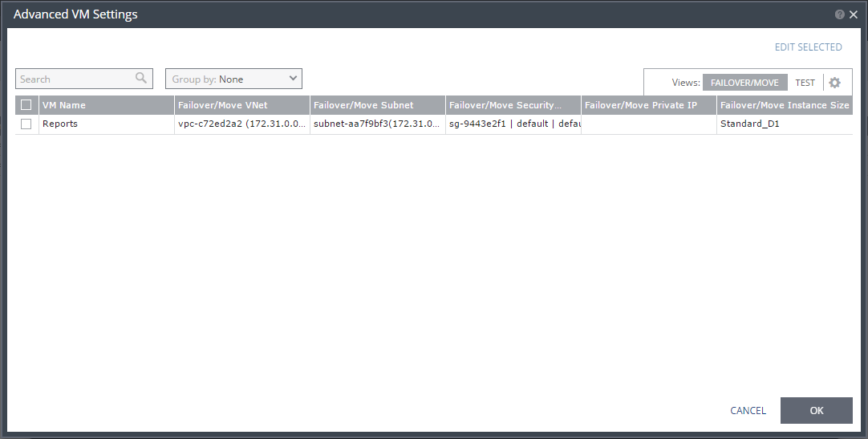The image size is (868, 439).
Task: Sort by Failover/Move Subnet column header
Action: pos(378,105)
